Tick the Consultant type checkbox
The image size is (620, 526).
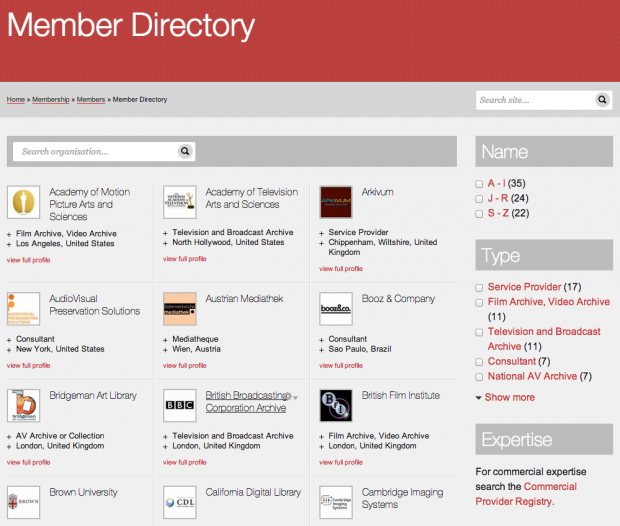pos(479,362)
